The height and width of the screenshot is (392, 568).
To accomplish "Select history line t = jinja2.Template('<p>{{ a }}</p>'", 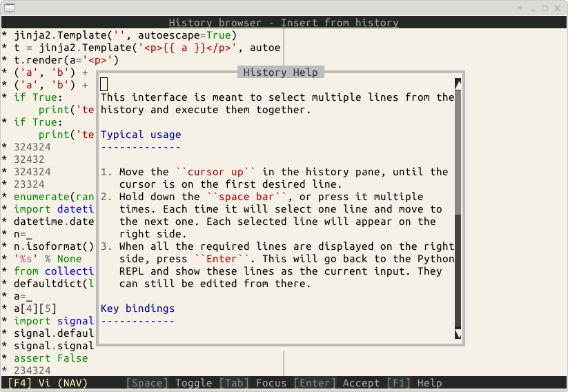I will tap(147, 48).
